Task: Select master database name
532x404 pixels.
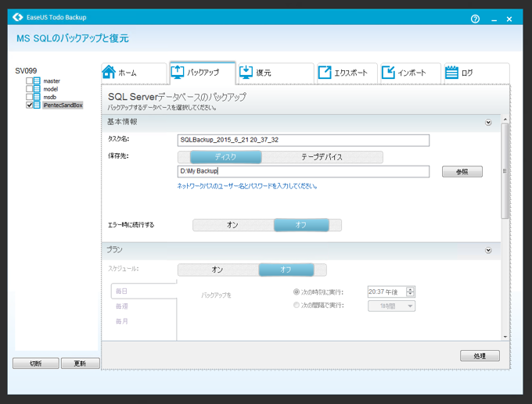Action: [52, 81]
